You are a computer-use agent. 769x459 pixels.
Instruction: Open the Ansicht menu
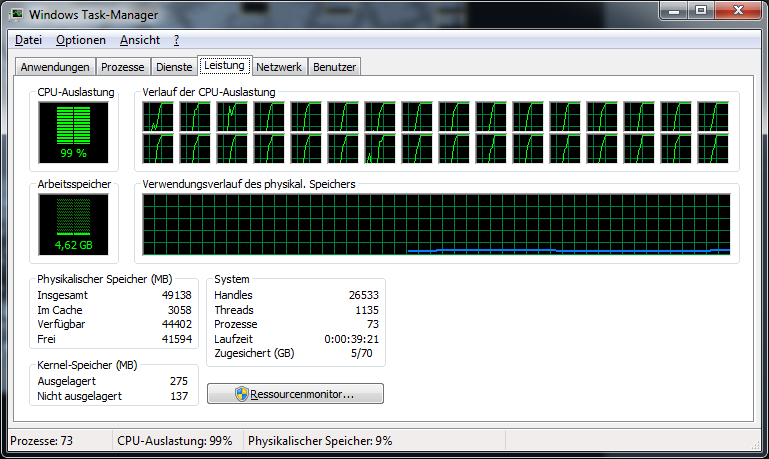tap(140, 40)
